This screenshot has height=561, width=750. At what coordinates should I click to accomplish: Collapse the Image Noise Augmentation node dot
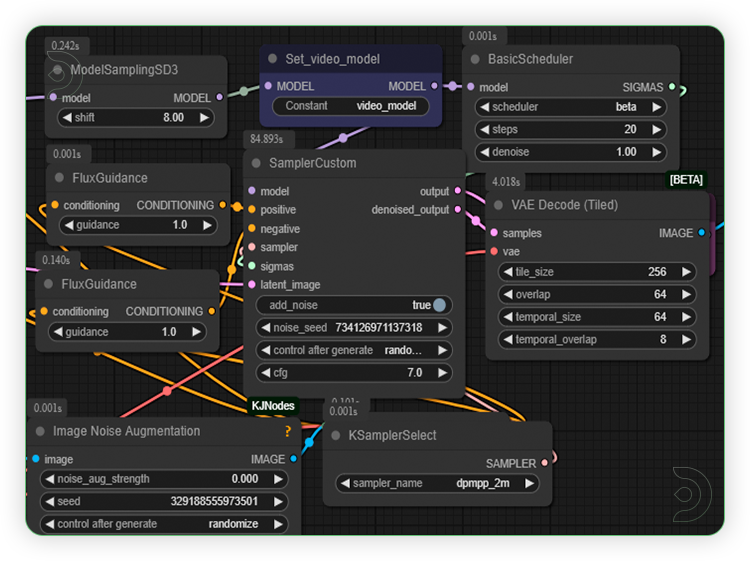tap(41, 431)
